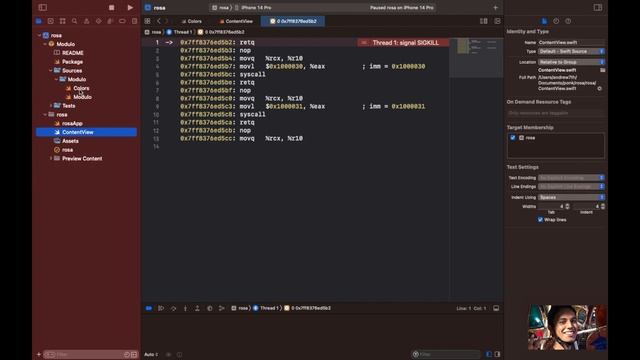The width and height of the screenshot is (640, 360).
Task: Click Continue program execution button
Action: tap(161, 308)
